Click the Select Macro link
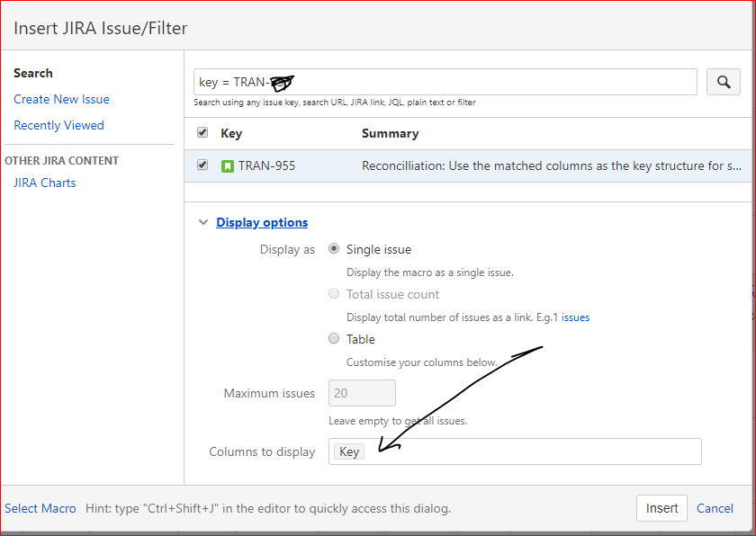The width and height of the screenshot is (756, 536). click(40, 508)
